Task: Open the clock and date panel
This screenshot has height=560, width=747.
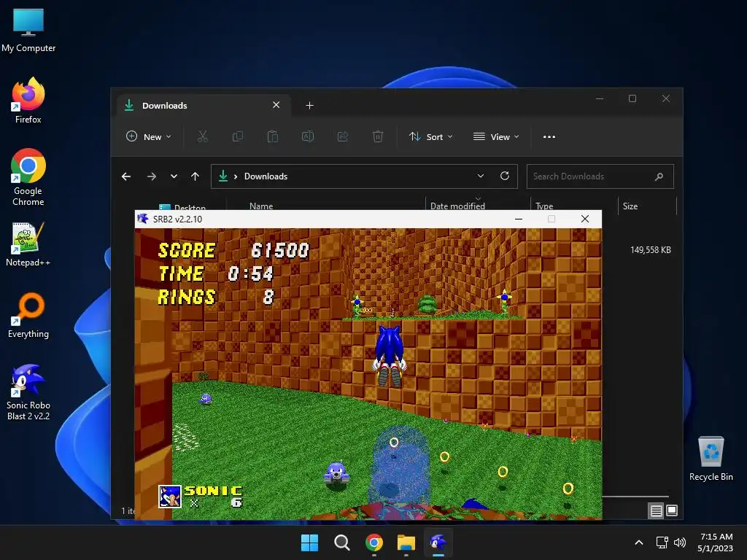Action: point(715,542)
